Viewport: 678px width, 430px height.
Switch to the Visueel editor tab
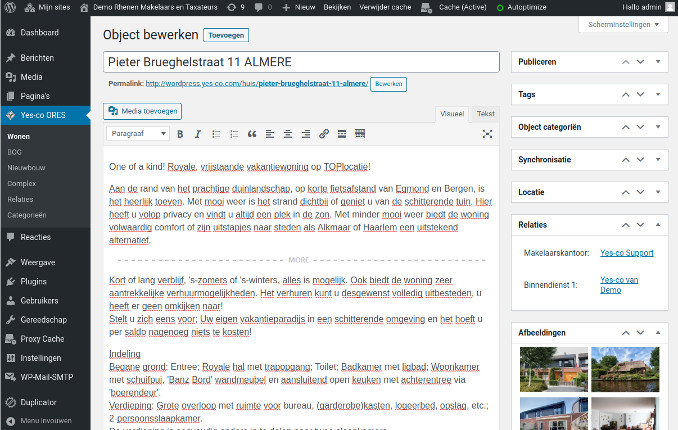coord(452,114)
